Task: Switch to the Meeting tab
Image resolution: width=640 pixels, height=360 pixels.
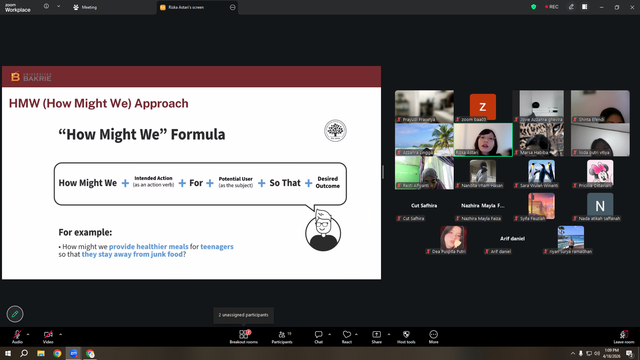Action: click(85, 7)
